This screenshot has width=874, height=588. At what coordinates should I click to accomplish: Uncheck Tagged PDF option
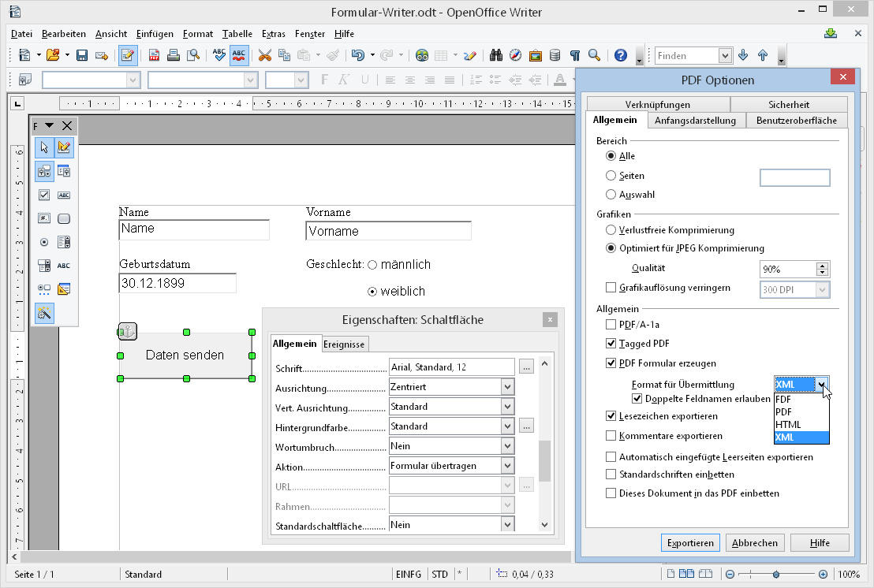[x=611, y=344]
